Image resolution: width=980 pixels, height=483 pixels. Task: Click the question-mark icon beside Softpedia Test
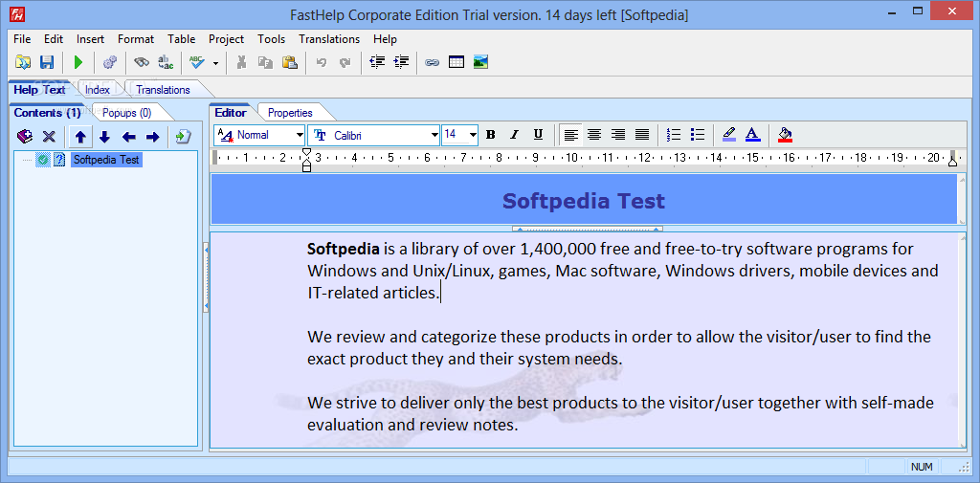point(59,160)
